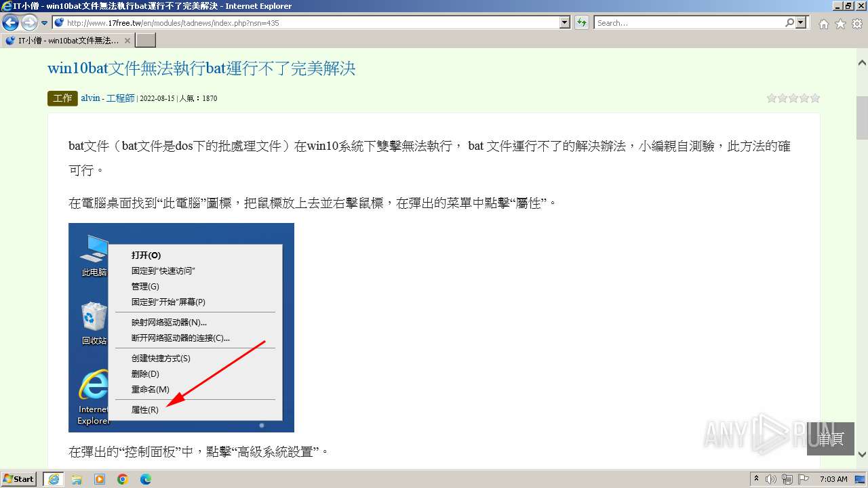This screenshot has height=488, width=868.
Task: Rate the article with the third star
Action: [x=793, y=98]
